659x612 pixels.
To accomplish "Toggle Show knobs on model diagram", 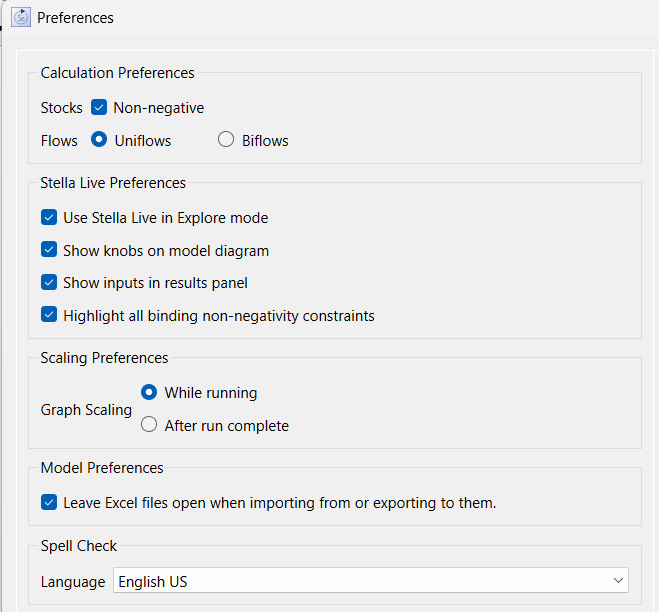I will [x=49, y=250].
